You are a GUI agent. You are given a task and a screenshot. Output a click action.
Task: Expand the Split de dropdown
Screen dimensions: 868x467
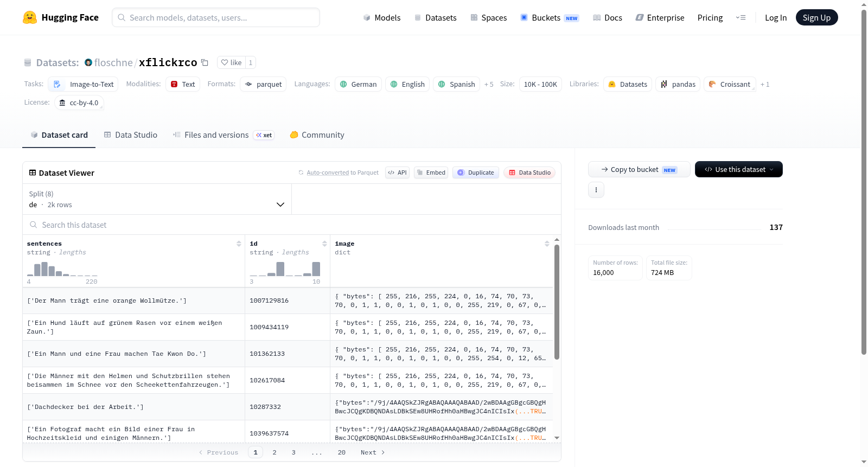(x=157, y=199)
